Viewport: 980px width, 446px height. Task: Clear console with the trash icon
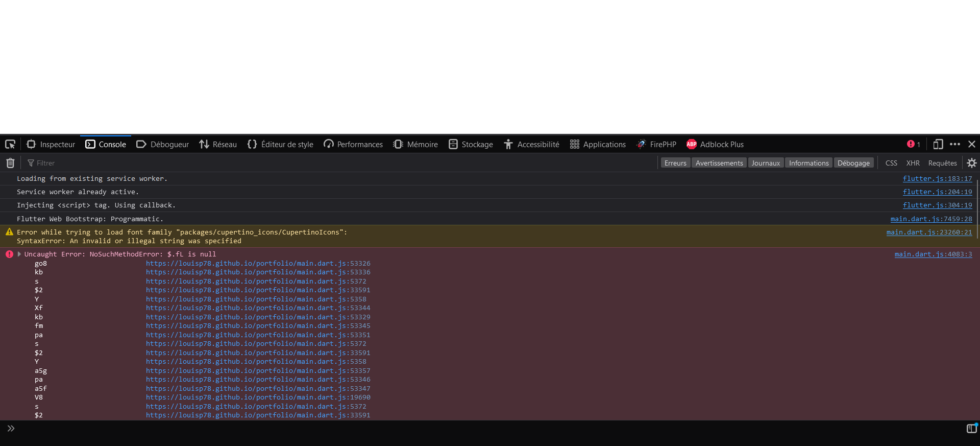10,163
